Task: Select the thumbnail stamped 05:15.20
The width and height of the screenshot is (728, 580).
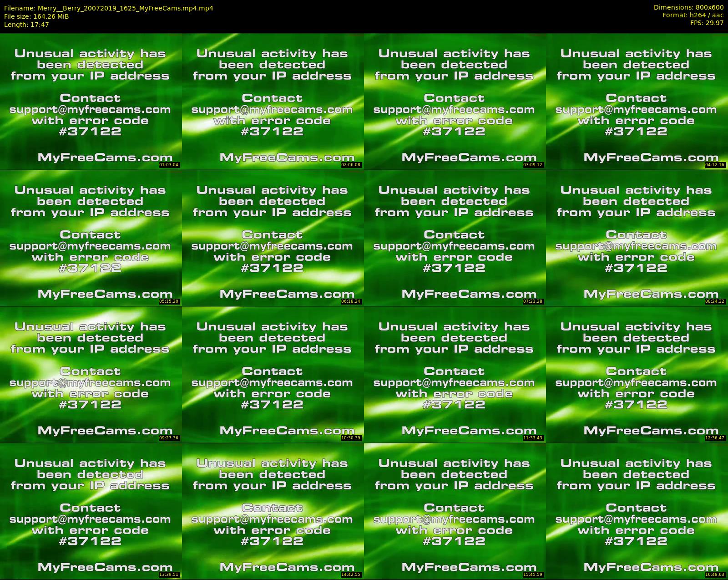Action: (x=91, y=238)
